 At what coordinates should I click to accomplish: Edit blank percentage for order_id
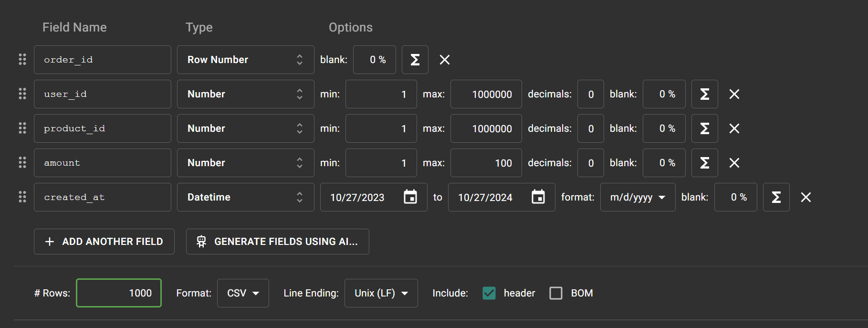tap(375, 60)
